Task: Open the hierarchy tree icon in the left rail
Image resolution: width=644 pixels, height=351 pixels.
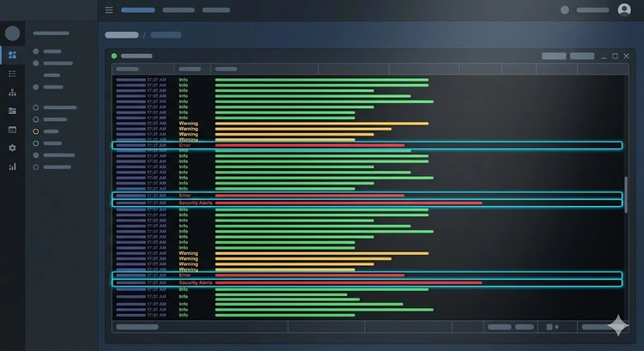Action: 12,93
